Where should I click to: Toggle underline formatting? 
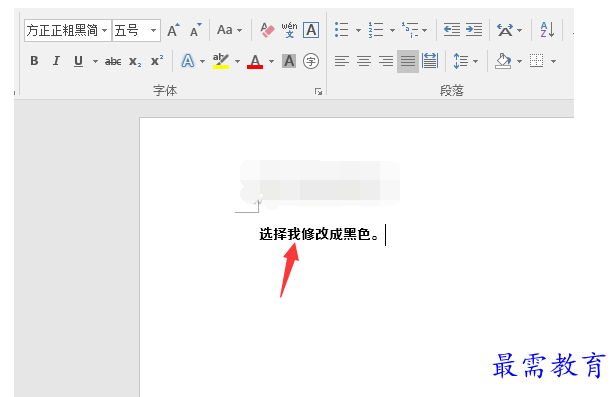point(78,61)
